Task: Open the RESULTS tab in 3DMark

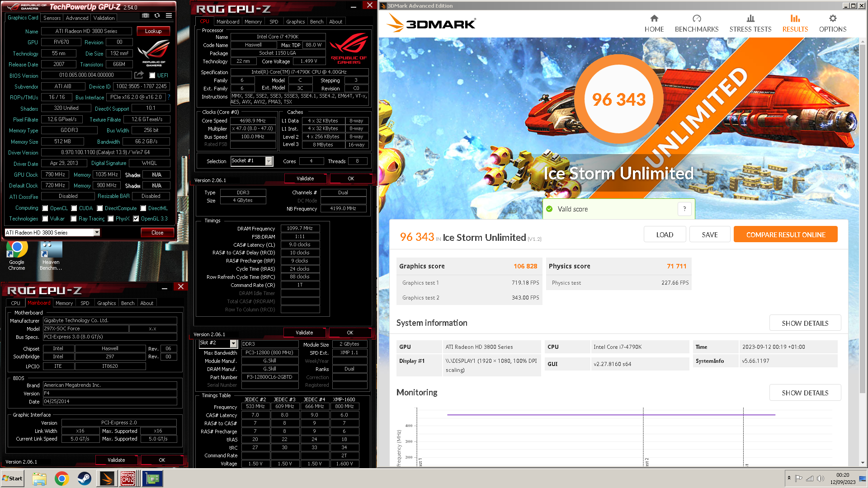Action: click(x=795, y=23)
